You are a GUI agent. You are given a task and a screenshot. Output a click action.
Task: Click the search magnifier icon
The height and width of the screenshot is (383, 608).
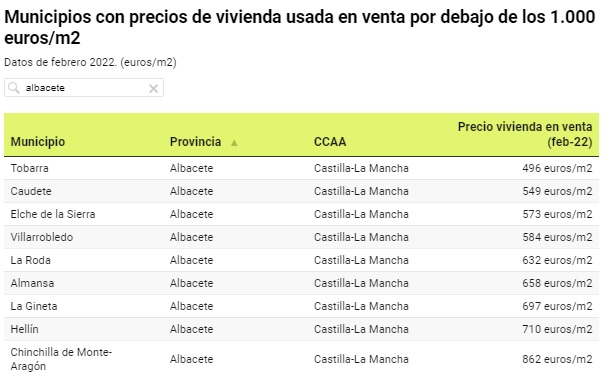[14, 88]
